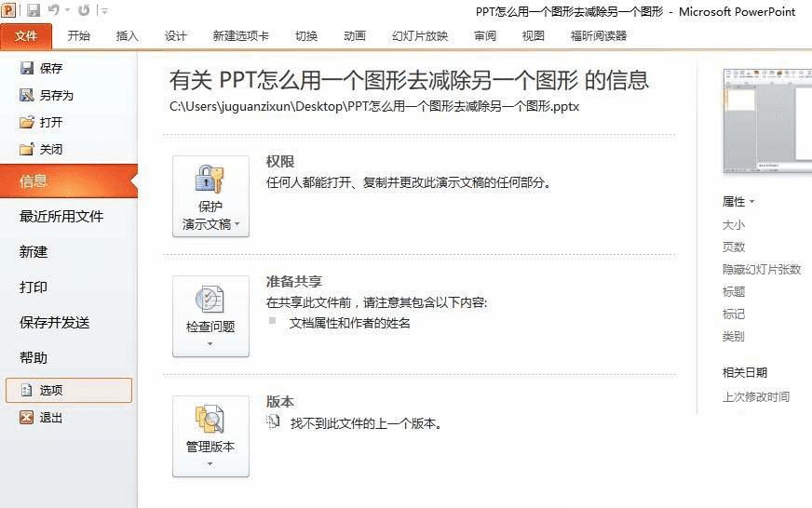Switch to the 切换 ribbon tab
The height and width of the screenshot is (508, 812).
[x=306, y=35]
